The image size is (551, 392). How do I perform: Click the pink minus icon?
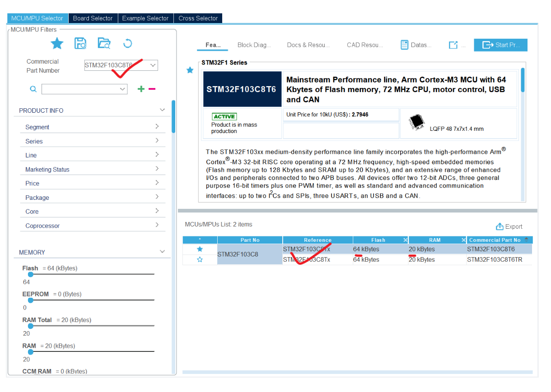coord(152,89)
